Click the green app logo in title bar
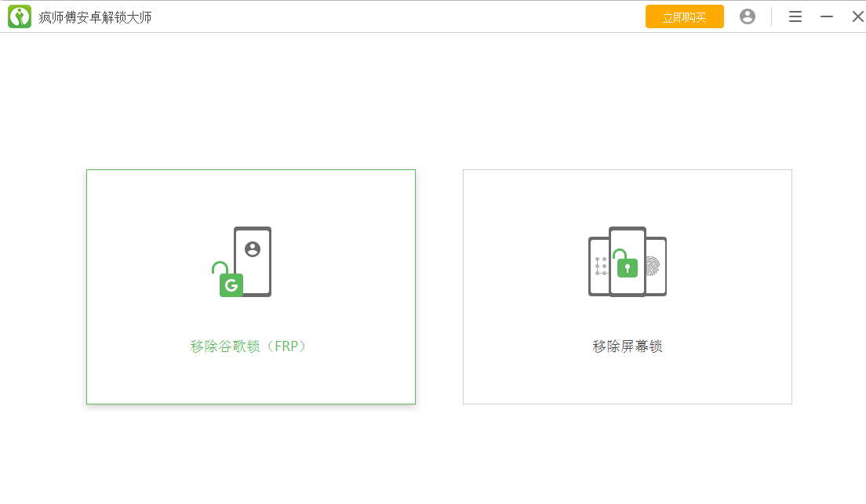This screenshot has height=504, width=866. (20, 16)
